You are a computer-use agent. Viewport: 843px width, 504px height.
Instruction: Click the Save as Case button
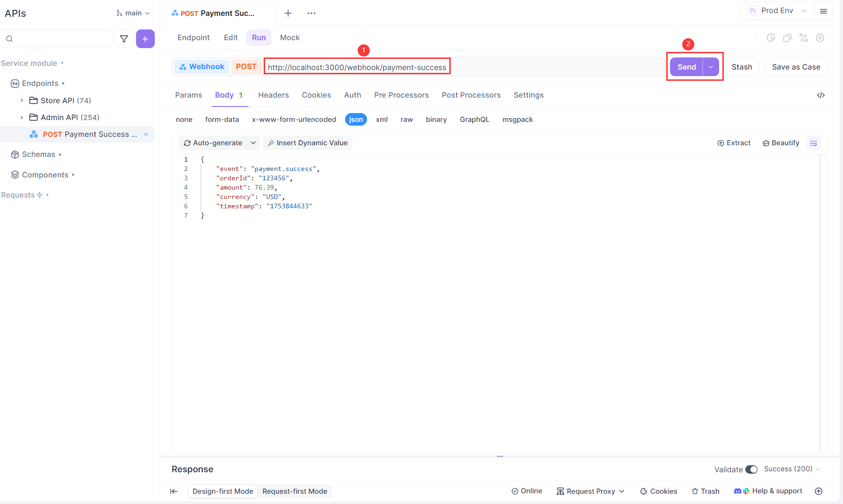coord(796,67)
